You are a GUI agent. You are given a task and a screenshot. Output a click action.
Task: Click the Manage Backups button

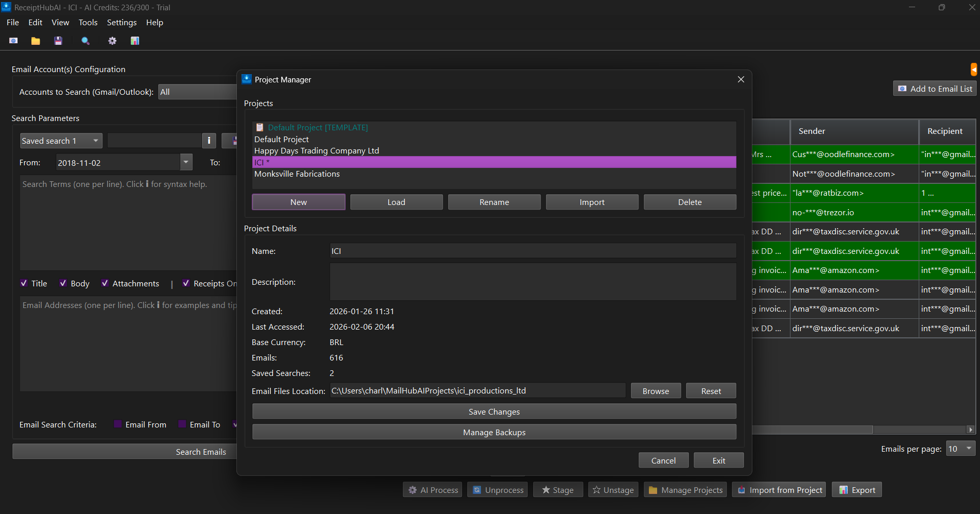(494, 432)
